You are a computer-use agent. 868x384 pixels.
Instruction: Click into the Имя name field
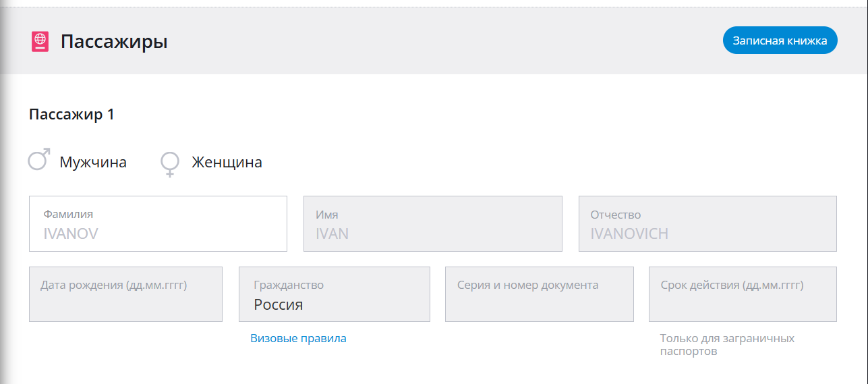click(432, 223)
